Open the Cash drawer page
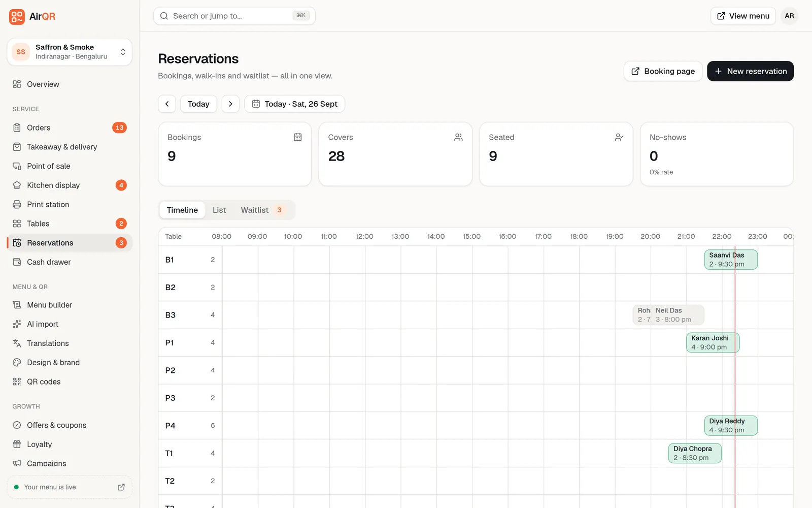 click(x=70, y=262)
